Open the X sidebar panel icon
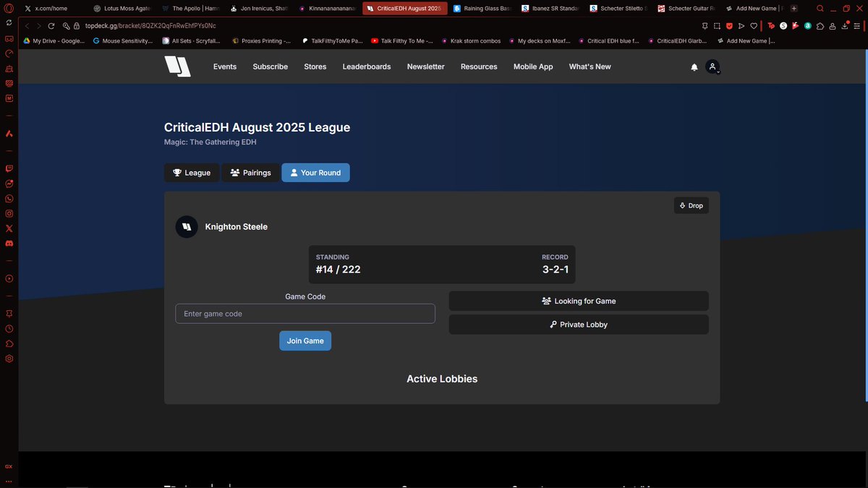Viewport: 868px width, 488px height. [9, 228]
